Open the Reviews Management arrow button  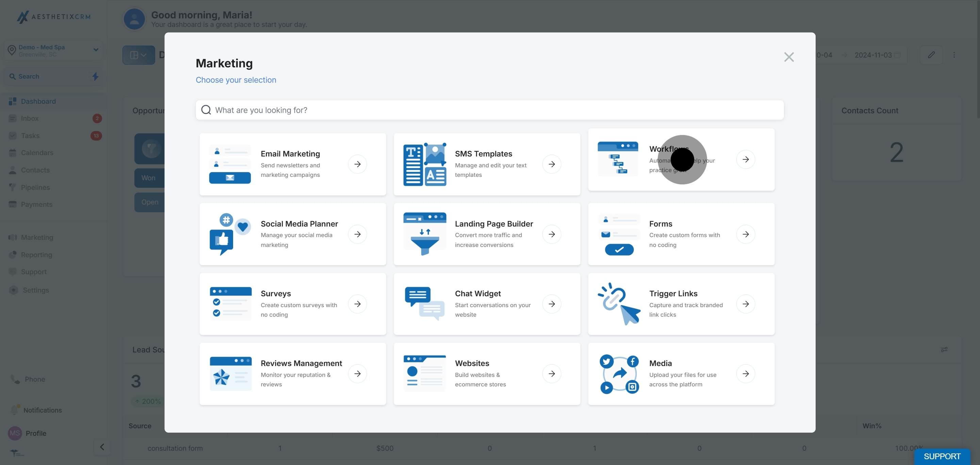click(x=357, y=374)
